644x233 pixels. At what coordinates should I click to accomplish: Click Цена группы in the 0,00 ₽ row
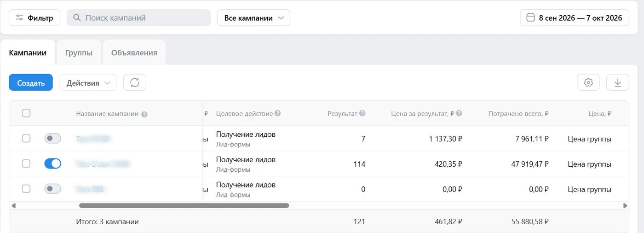tap(590, 189)
